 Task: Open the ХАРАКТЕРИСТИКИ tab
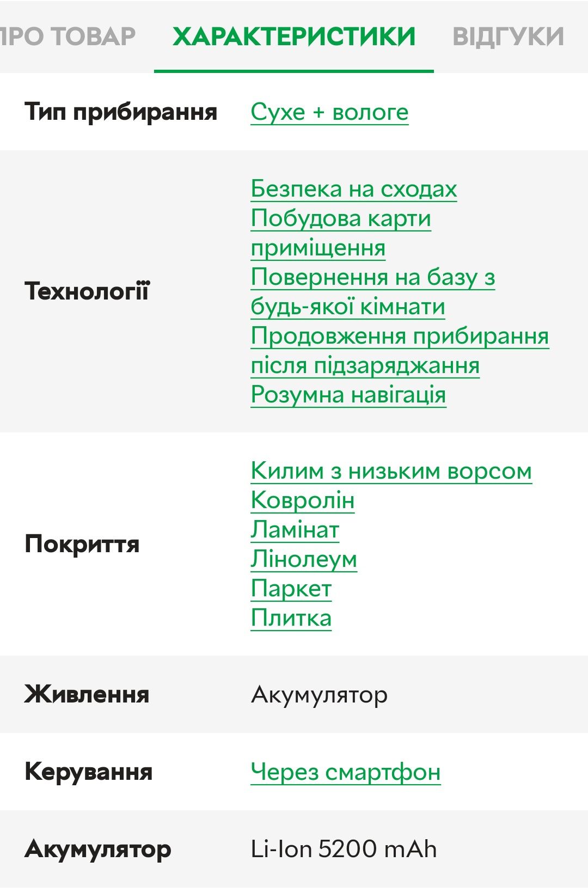294,36
